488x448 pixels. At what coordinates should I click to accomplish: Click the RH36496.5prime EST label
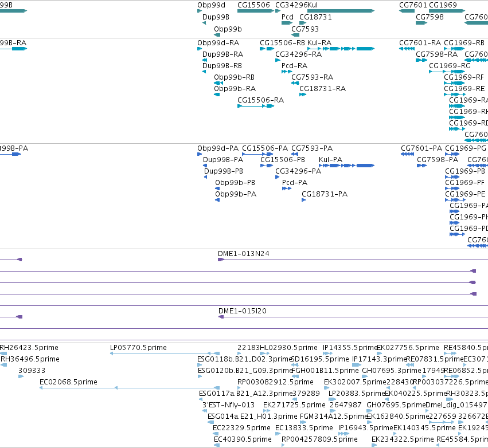point(30,359)
